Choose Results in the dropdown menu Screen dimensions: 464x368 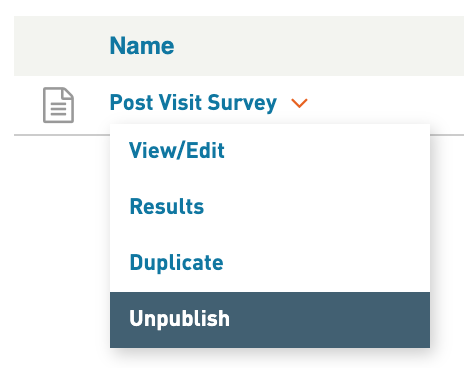[x=270, y=207]
